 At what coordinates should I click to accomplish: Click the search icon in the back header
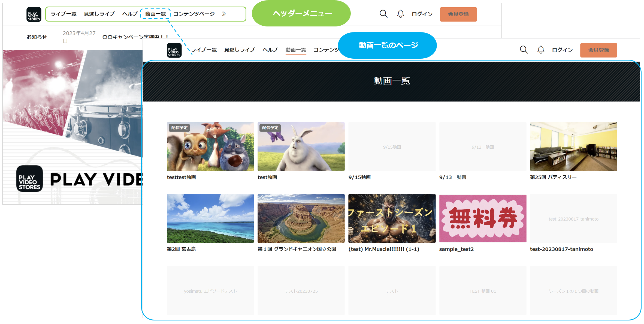(383, 14)
